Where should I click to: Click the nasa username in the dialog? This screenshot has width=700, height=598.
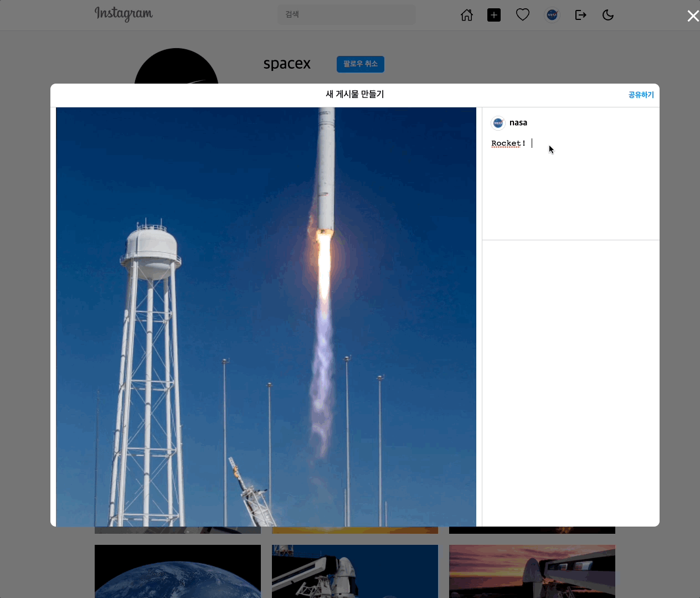tap(518, 123)
